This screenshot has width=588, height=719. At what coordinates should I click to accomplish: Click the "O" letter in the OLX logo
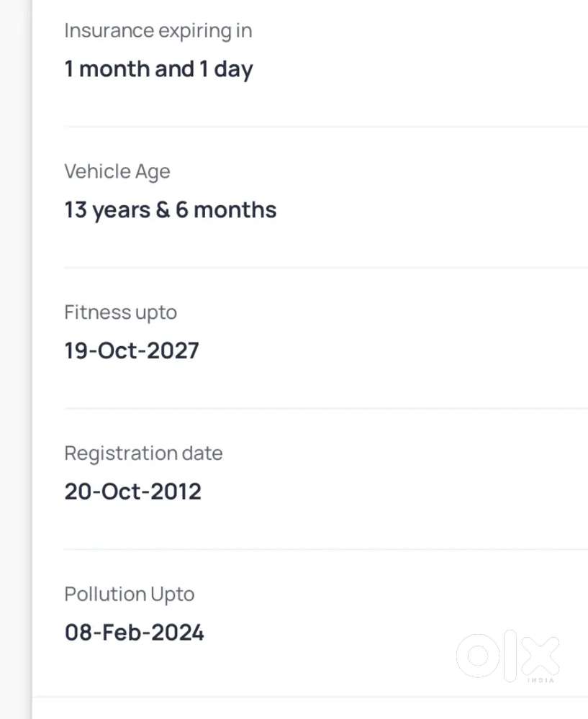[x=478, y=656]
